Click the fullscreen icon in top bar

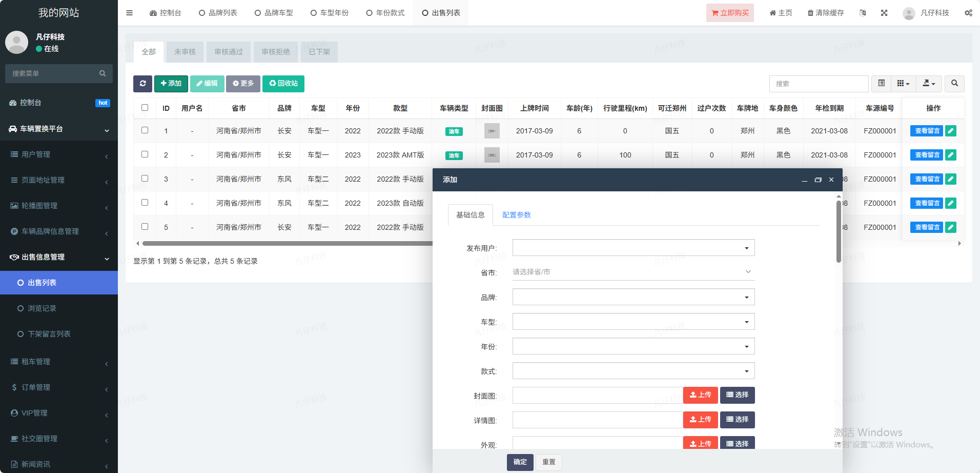click(884, 13)
